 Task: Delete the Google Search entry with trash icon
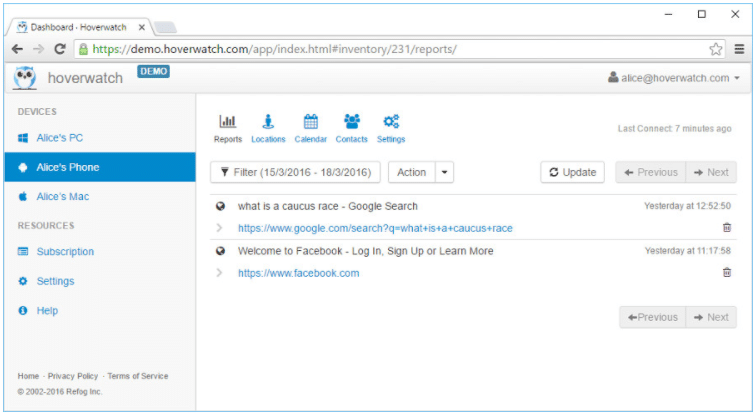[x=727, y=227]
